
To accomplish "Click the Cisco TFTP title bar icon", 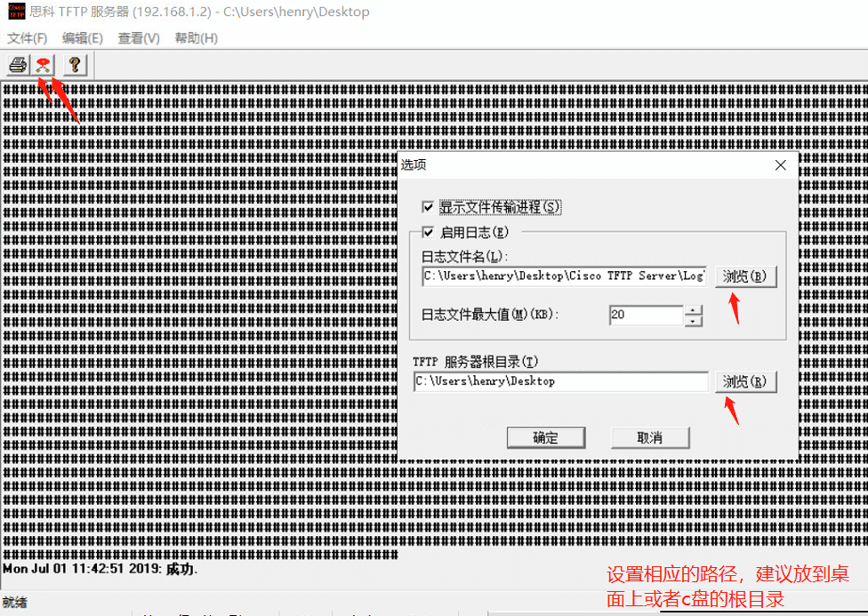I will point(15,12).
